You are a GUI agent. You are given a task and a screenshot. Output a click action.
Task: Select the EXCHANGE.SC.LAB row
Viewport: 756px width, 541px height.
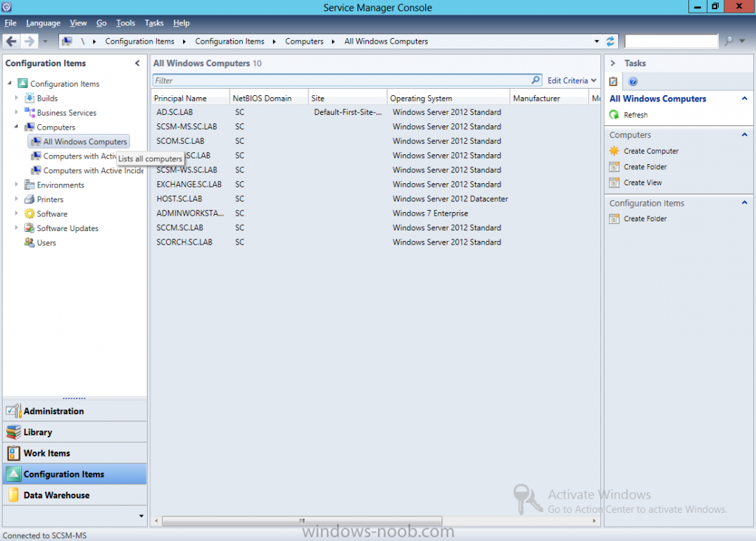(x=375, y=185)
